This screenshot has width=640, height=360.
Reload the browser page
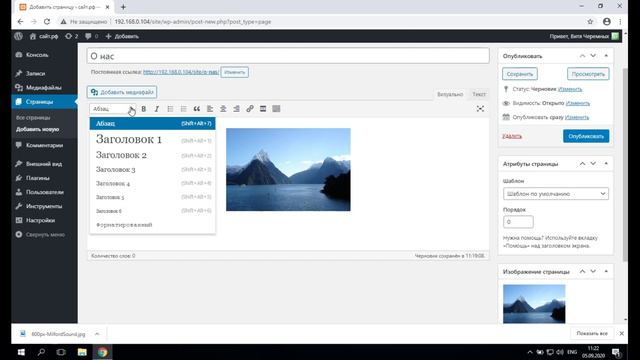click(x=47, y=22)
